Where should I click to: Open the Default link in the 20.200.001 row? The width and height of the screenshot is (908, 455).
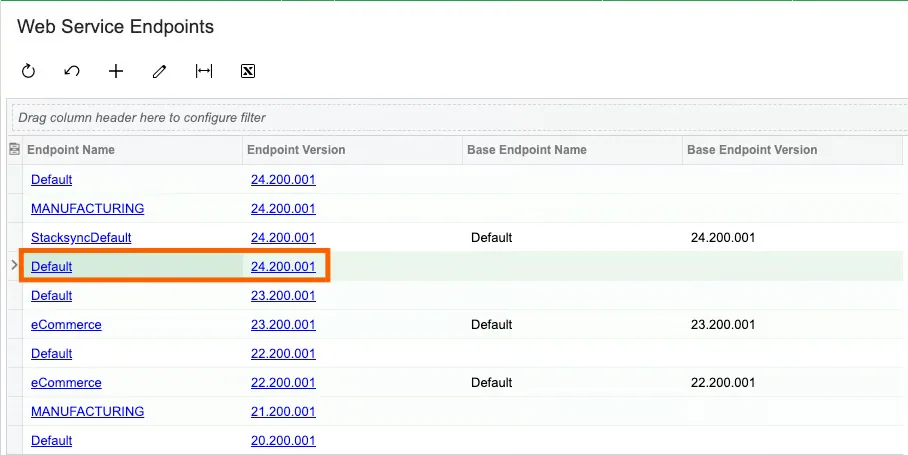(x=52, y=440)
